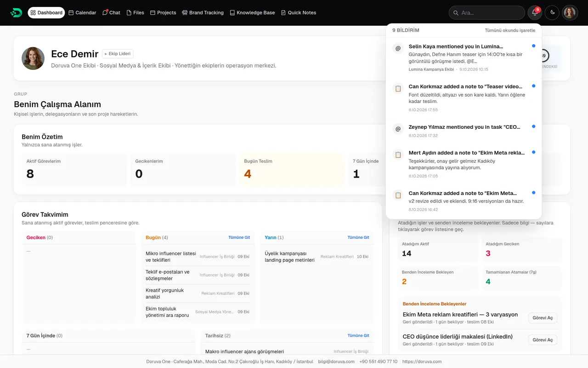The image size is (588, 368).
Task: Open the Dashboard tab
Action: [46, 12]
